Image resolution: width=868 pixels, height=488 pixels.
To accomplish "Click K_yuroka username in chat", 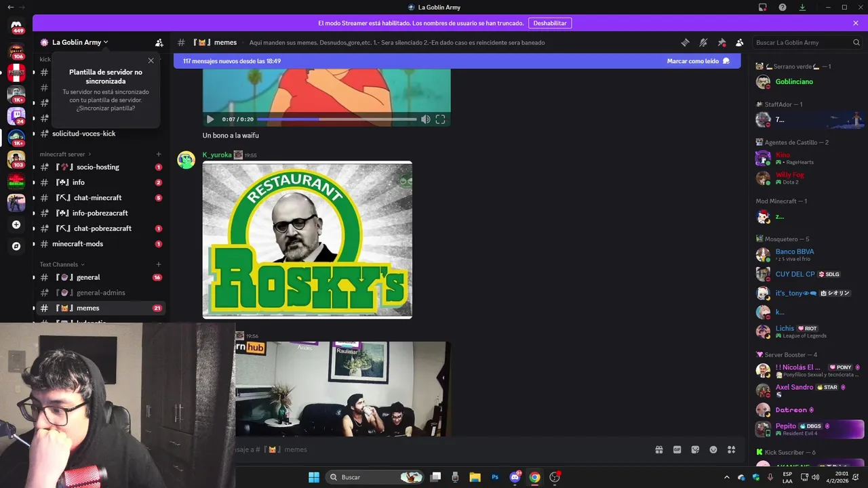I will (217, 155).
